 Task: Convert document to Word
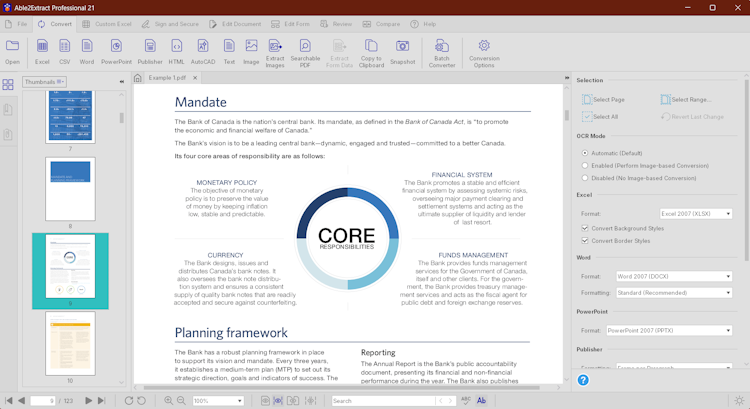tap(87, 46)
